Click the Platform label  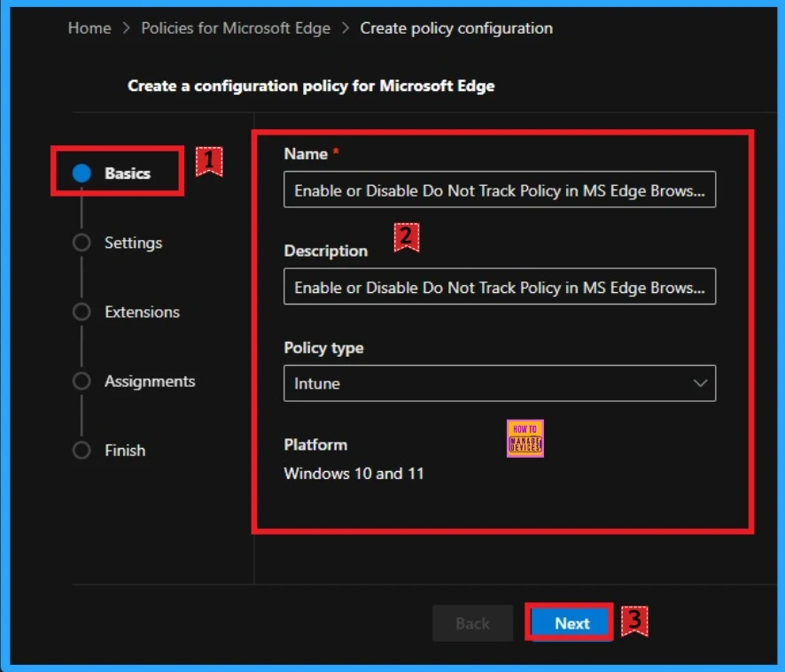(315, 444)
